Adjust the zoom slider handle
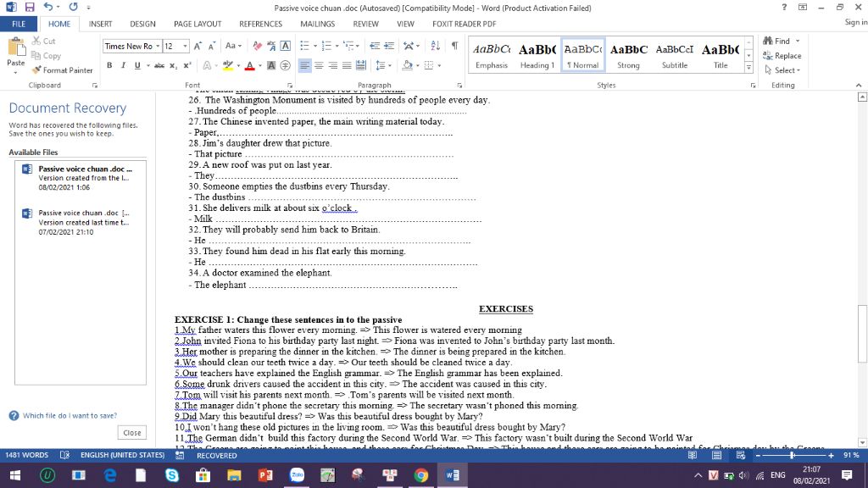The height and width of the screenshot is (488, 868). (x=793, y=455)
